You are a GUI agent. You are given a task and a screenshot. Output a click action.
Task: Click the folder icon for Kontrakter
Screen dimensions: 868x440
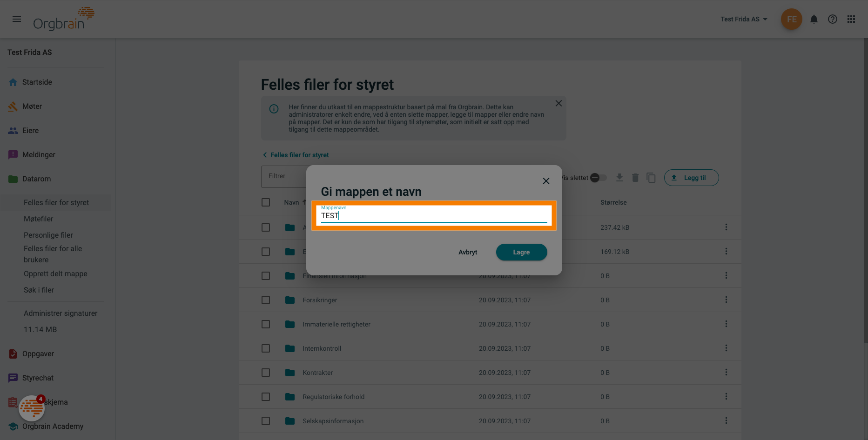pos(290,373)
